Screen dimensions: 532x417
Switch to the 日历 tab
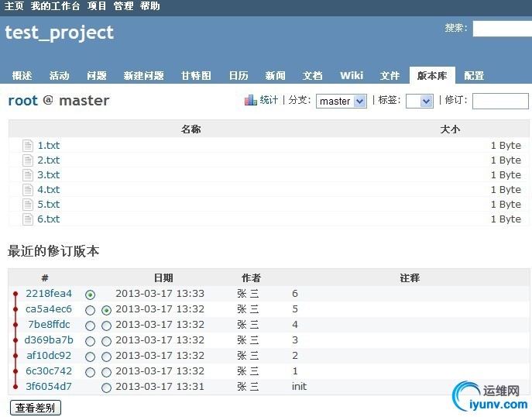(x=239, y=75)
